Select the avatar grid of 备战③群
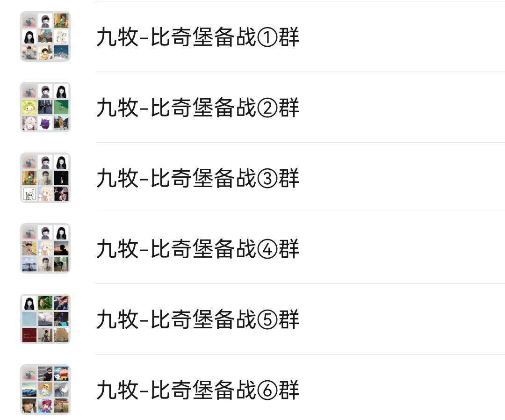 pos(45,178)
